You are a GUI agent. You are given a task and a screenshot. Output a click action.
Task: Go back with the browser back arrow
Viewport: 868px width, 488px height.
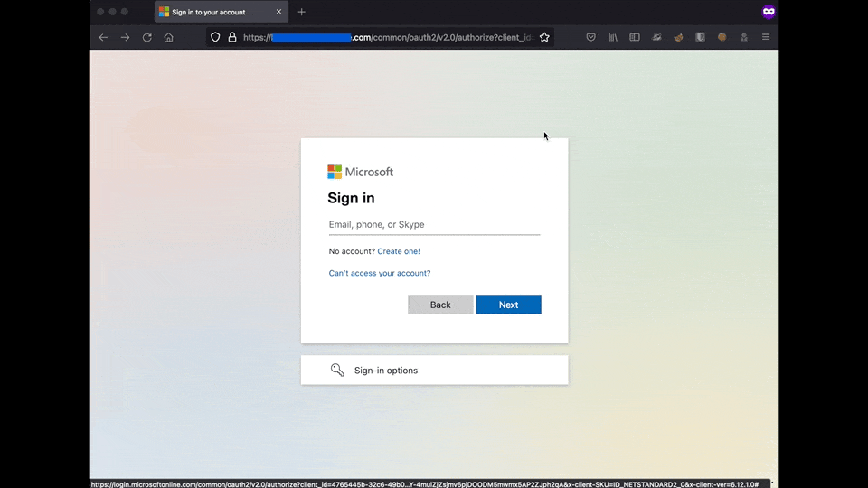click(x=103, y=38)
